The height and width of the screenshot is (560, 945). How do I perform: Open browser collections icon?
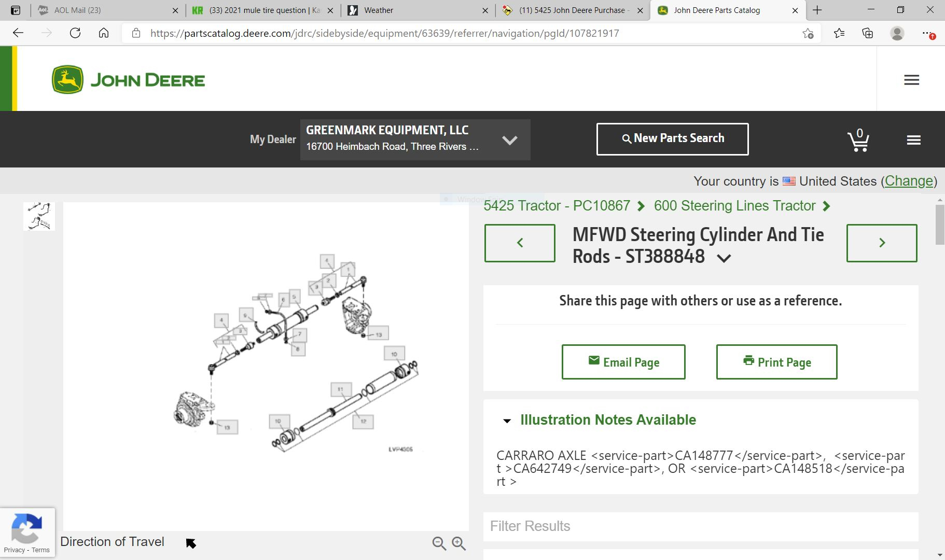point(868,34)
